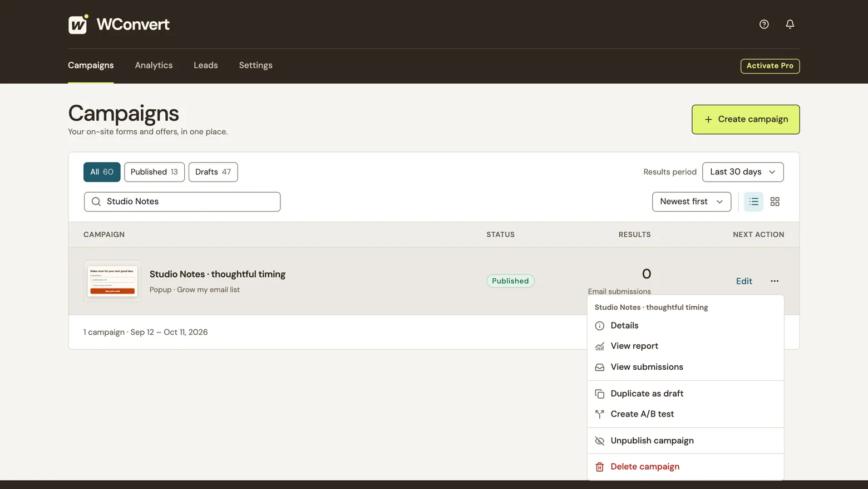Click the Duplicate as draft copy icon
Image resolution: width=868 pixels, height=489 pixels.
click(x=599, y=394)
